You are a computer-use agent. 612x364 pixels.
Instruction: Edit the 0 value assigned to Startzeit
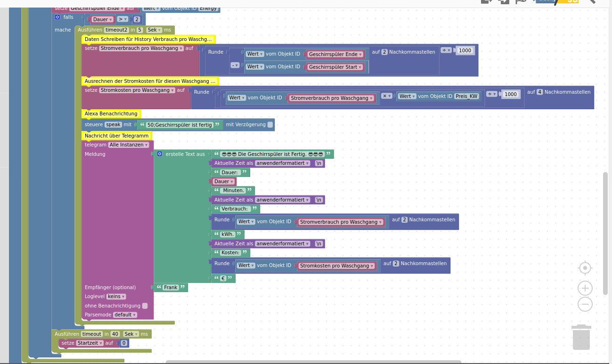click(x=124, y=343)
